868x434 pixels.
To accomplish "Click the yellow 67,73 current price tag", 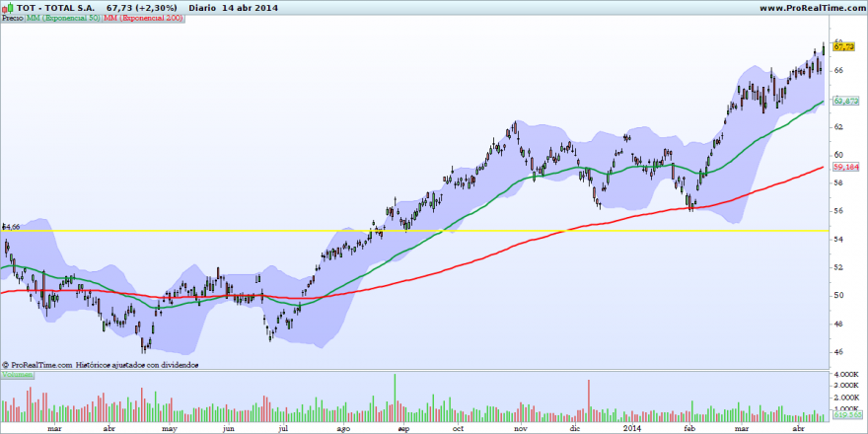I will [844, 47].
